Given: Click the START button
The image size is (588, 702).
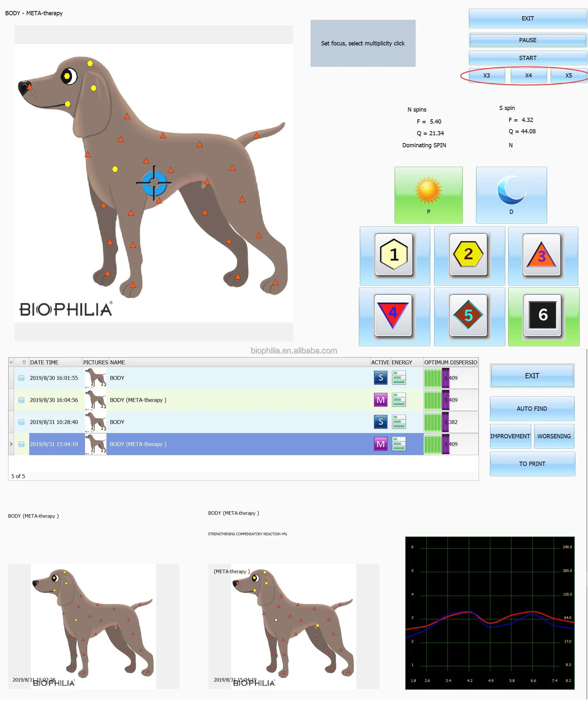Looking at the screenshot, I should tap(528, 58).
